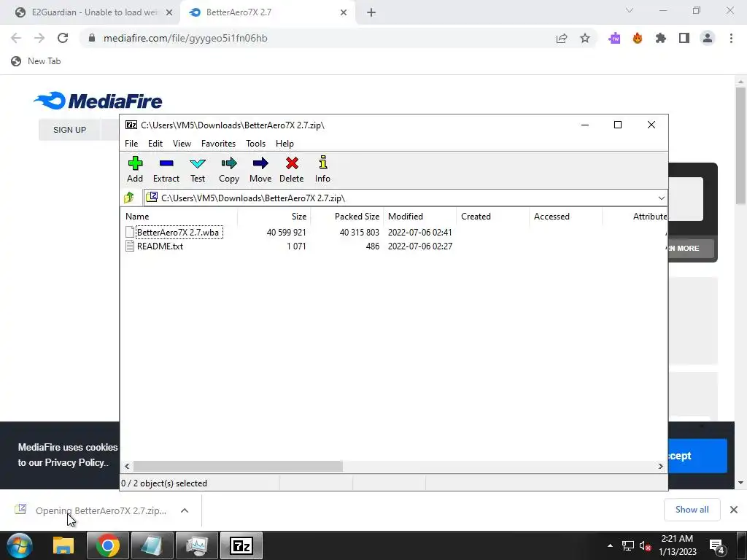Open the Chrome profile avatar

pos(708,38)
